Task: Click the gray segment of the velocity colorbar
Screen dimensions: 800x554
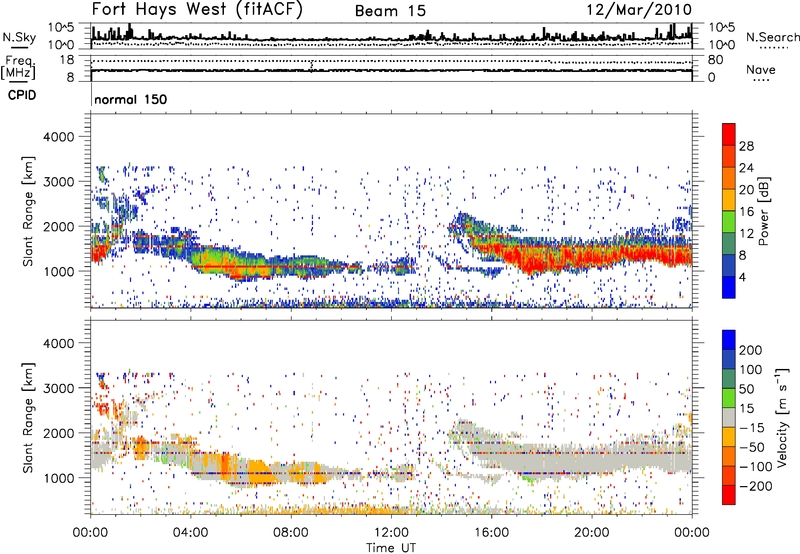Action: 729,417
